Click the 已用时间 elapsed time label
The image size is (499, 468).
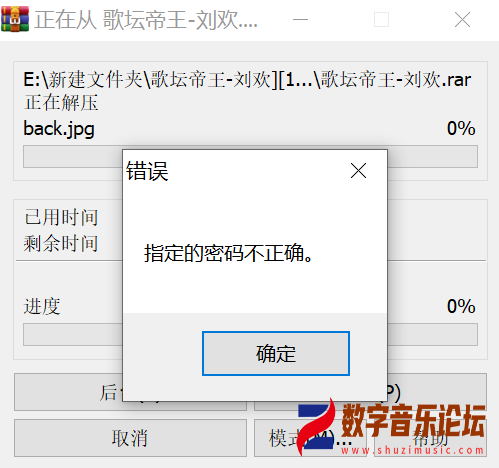click(61, 217)
